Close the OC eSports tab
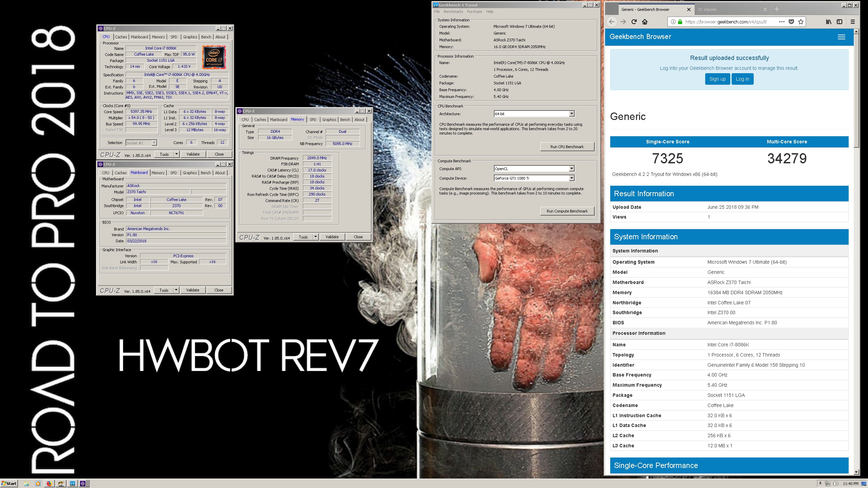 click(765, 9)
